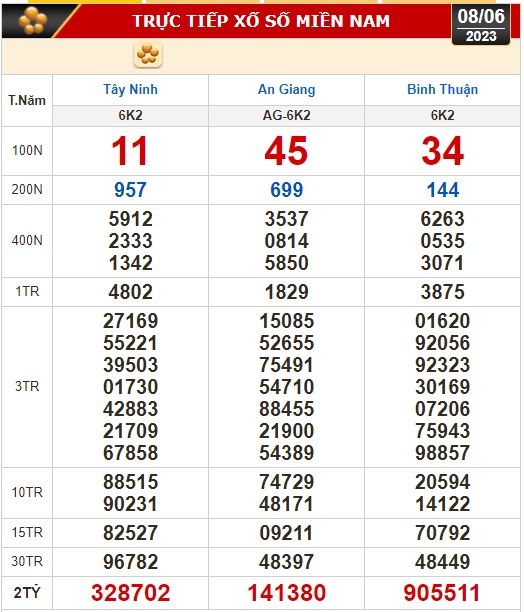Viewport: 524px width, 612px height.
Task: Select the 10TR number 88515
Action: pyautogui.click(x=130, y=482)
